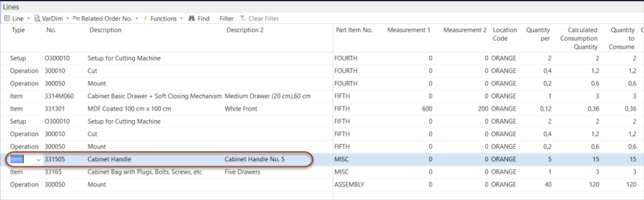Click the Filter button
This screenshot has width=644, height=200.
227,19
